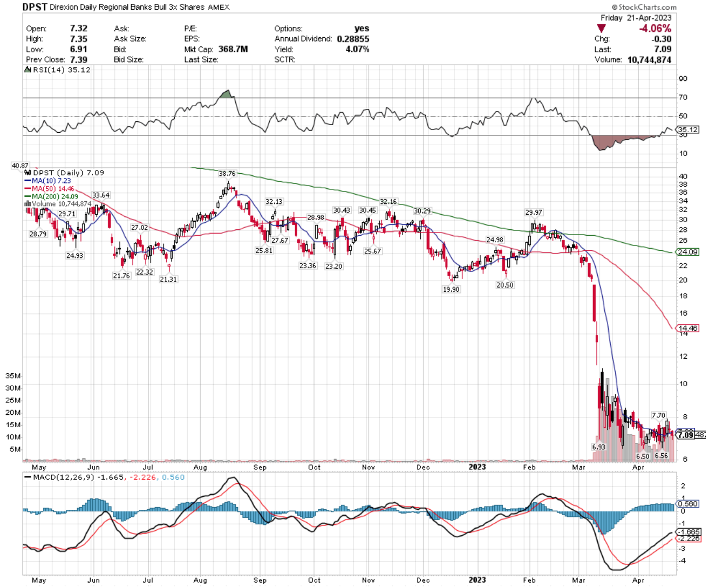Click the blue MA(10) legend line marker
Screen dimensions: 709x588
pos(28,181)
